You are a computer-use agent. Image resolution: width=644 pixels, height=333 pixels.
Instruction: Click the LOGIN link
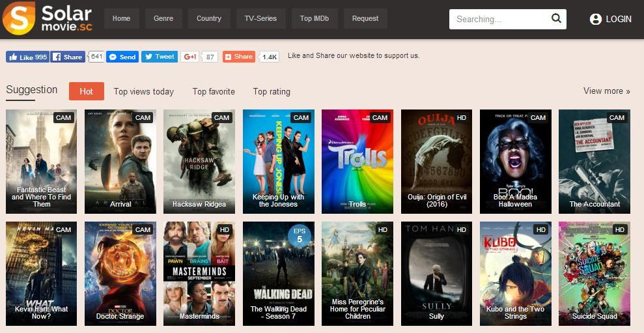(x=619, y=19)
